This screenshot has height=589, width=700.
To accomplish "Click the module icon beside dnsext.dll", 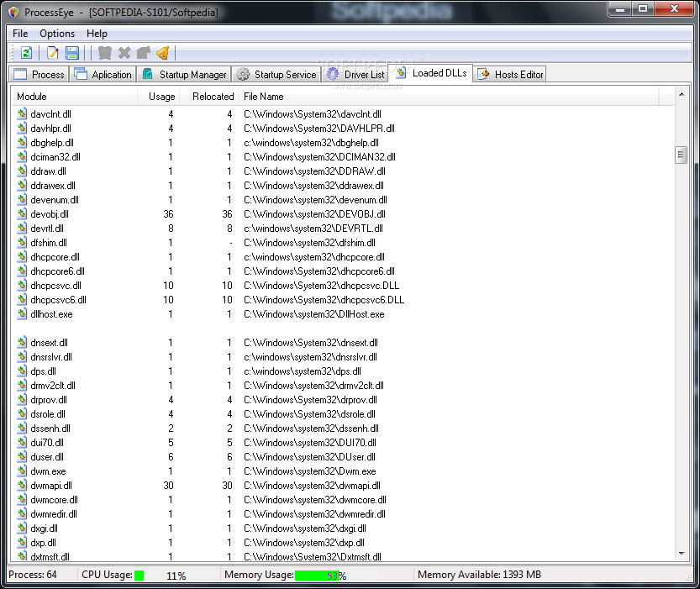I will pyautogui.click(x=22, y=342).
